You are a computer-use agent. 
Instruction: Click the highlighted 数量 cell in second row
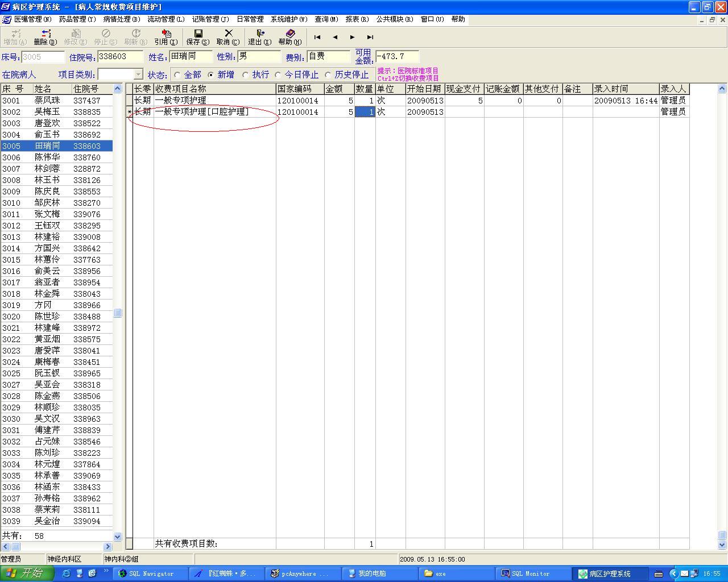point(365,112)
